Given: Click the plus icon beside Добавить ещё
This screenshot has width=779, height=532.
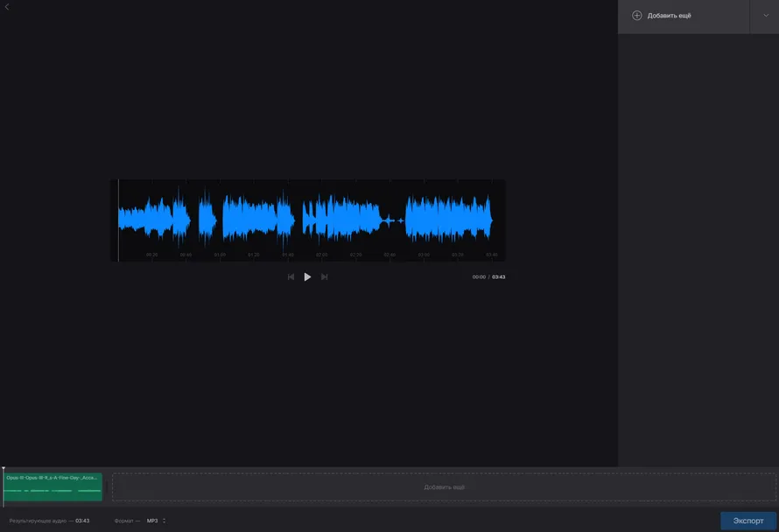Looking at the screenshot, I should 636,16.
